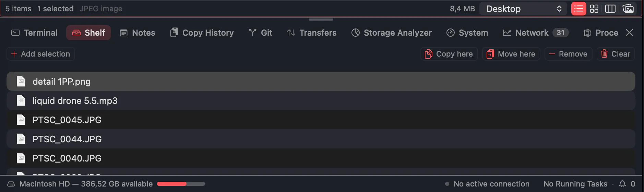Screen dimensions: 644x192
Task: Click the Git branch icon
Action: click(253, 33)
